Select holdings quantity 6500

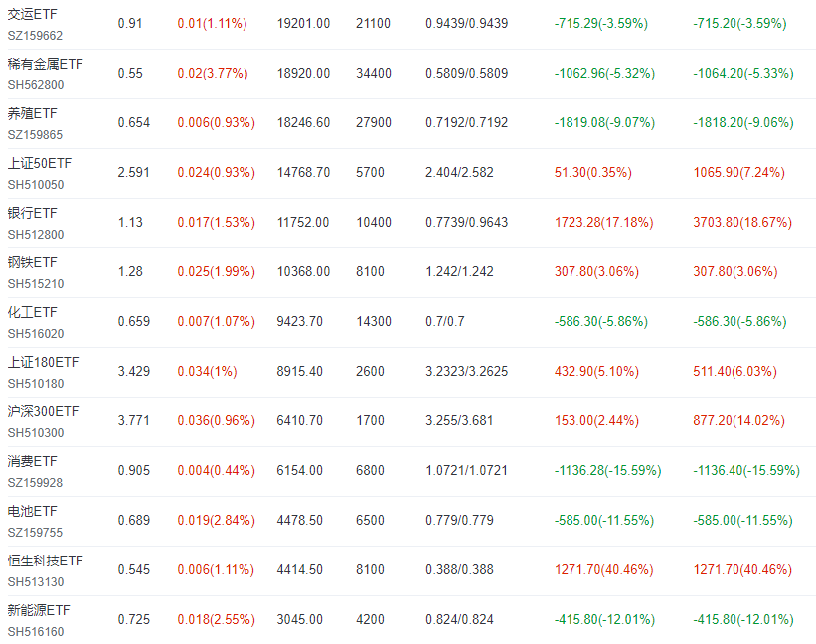point(370,520)
